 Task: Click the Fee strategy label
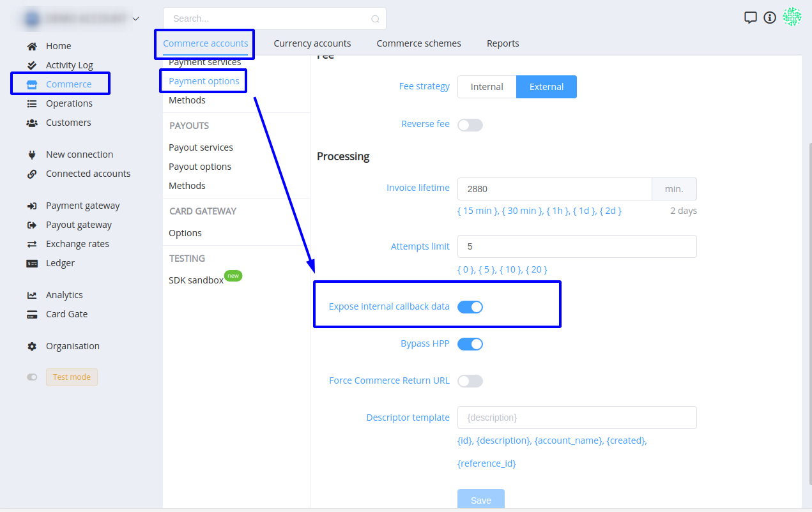[424, 86]
